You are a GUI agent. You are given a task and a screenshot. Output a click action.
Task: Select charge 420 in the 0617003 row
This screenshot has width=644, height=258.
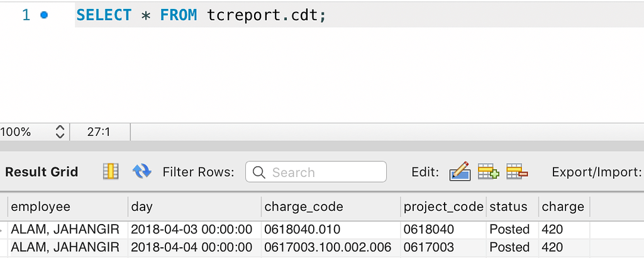(x=564, y=247)
